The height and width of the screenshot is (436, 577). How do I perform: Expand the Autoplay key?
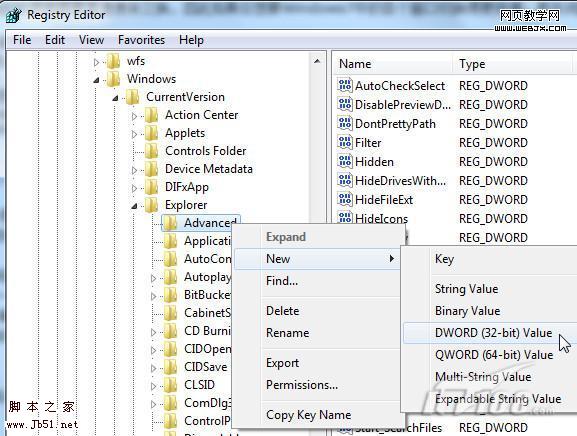tap(153, 278)
